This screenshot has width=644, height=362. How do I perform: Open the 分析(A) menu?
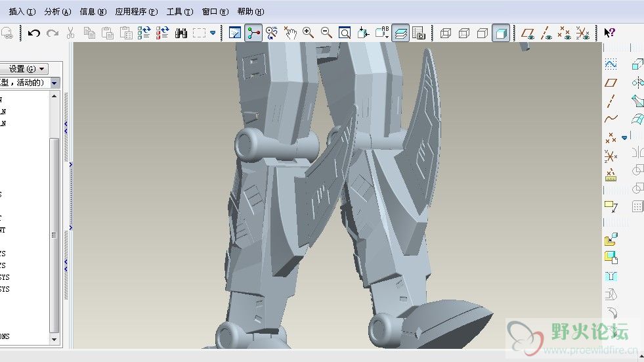point(58,12)
